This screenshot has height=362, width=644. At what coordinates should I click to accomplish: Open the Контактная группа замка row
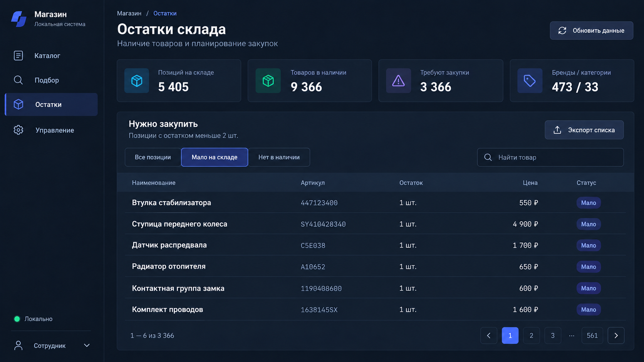pyautogui.click(x=375, y=288)
